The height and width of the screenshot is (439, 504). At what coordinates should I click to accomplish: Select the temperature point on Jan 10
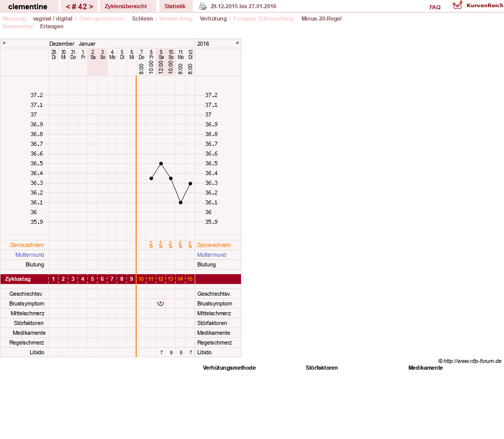click(171, 178)
